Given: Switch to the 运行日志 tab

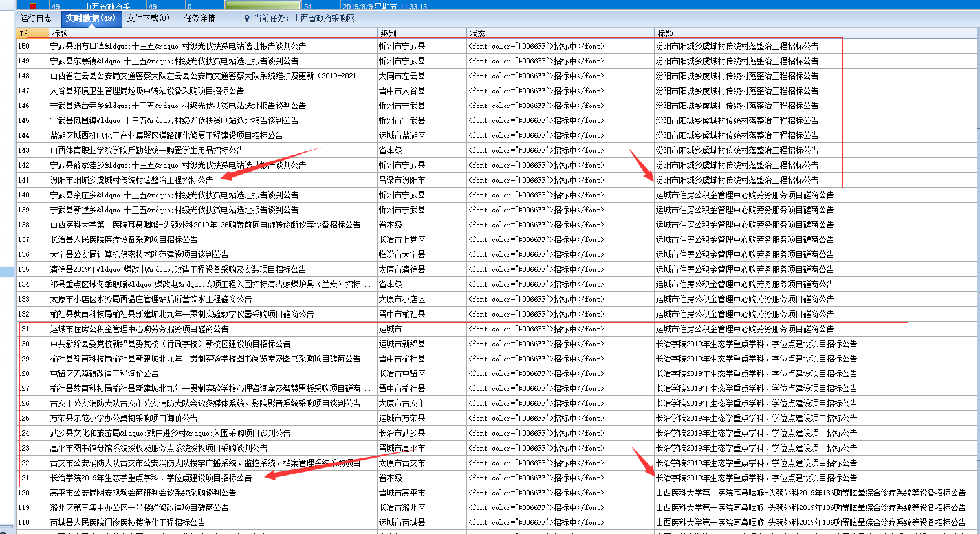Looking at the screenshot, I should [36, 18].
